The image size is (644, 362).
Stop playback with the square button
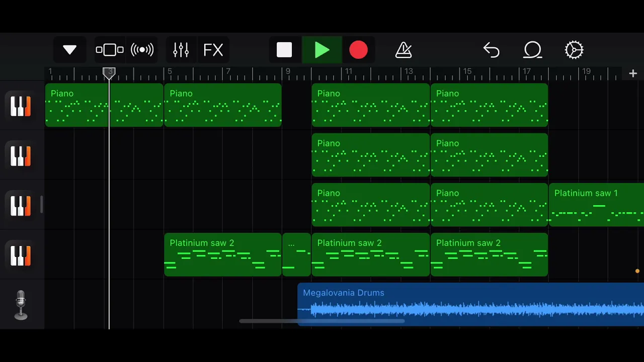(x=284, y=50)
